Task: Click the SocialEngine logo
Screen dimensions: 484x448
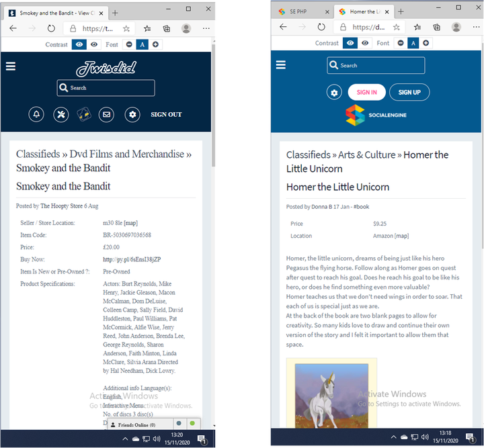Action: (x=376, y=115)
